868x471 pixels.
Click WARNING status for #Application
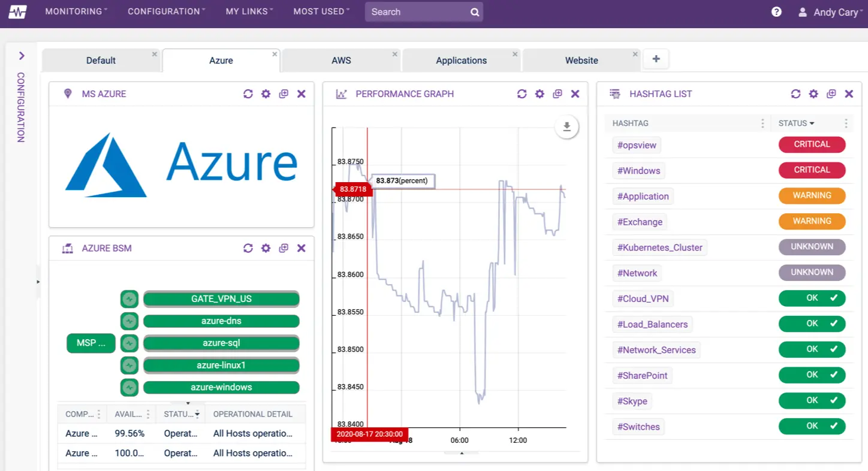[x=812, y=195]
